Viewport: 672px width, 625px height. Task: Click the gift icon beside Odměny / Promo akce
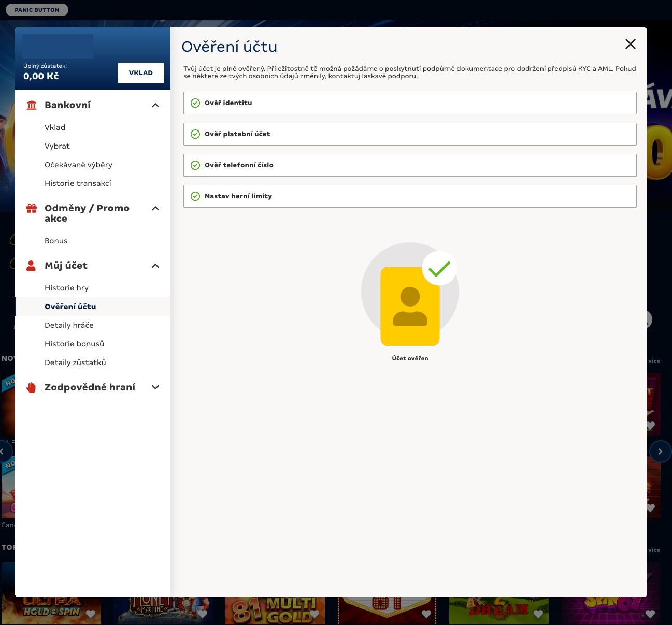[32, 208]
